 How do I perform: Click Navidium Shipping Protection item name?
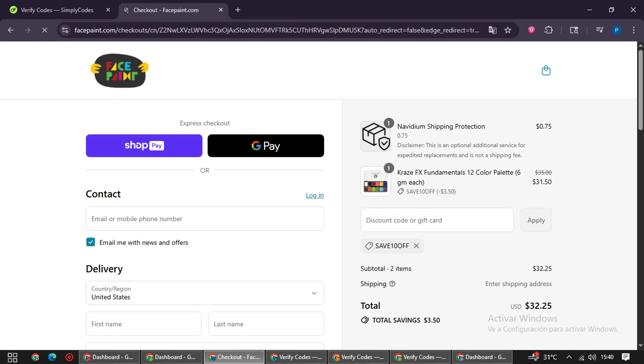click(x=441, y=126)
